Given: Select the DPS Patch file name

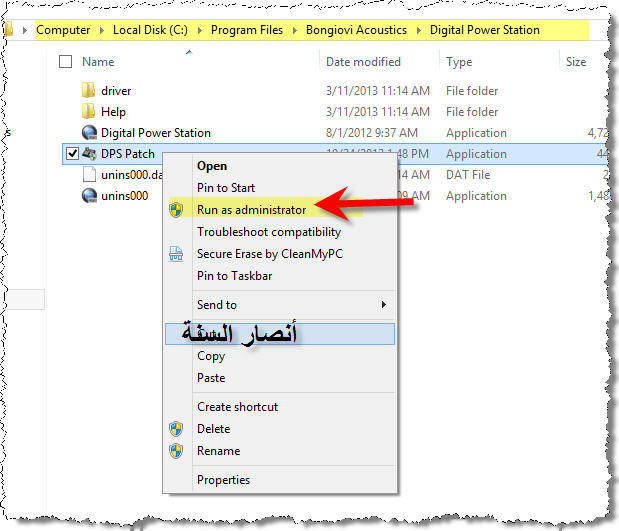Looking at the screenshot, I should pos(128,154).
